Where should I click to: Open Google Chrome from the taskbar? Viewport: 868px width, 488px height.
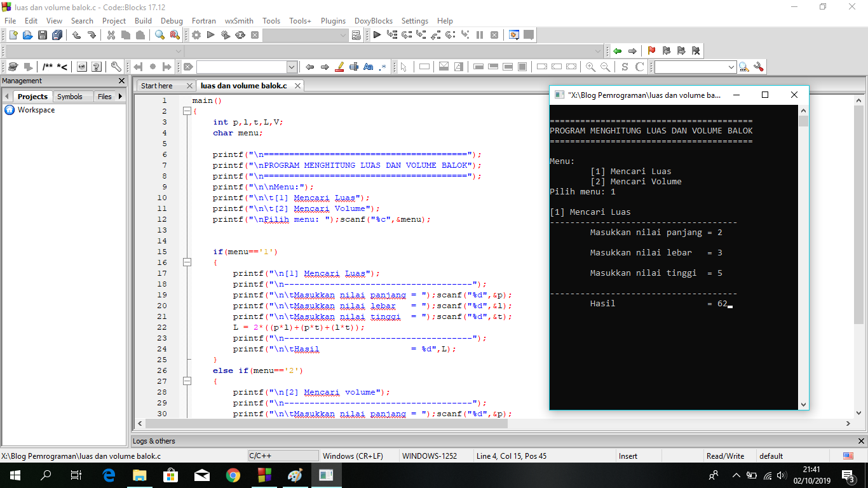(x=233, y=475)
